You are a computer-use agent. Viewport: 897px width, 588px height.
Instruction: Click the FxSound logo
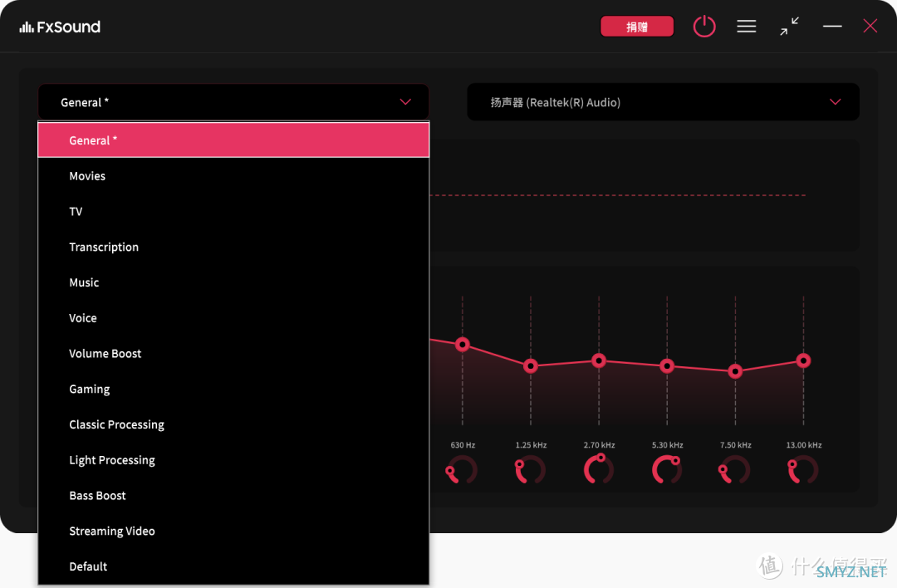click(x=60, y=27)
